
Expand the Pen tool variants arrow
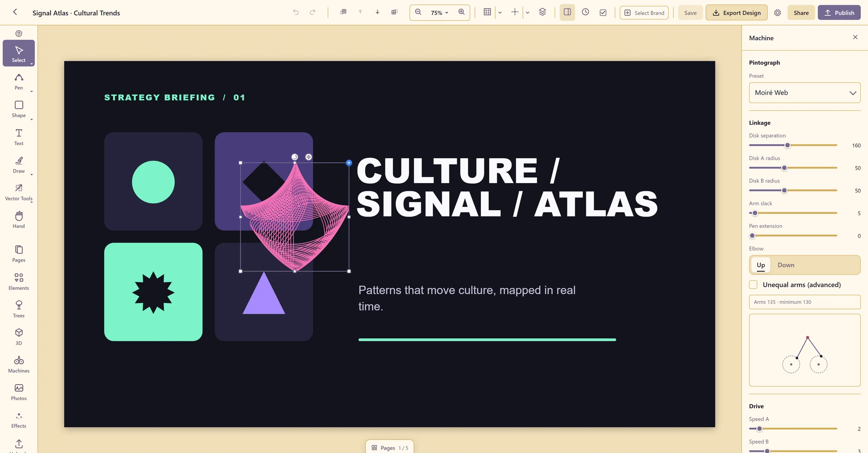click(x=32, y=91)
